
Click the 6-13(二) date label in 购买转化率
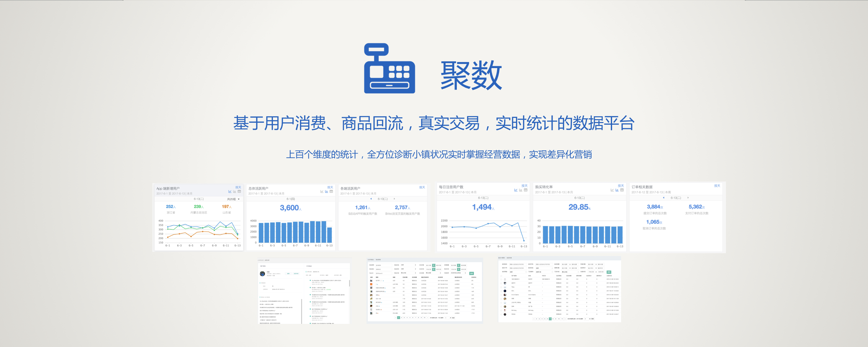[580, 198]
